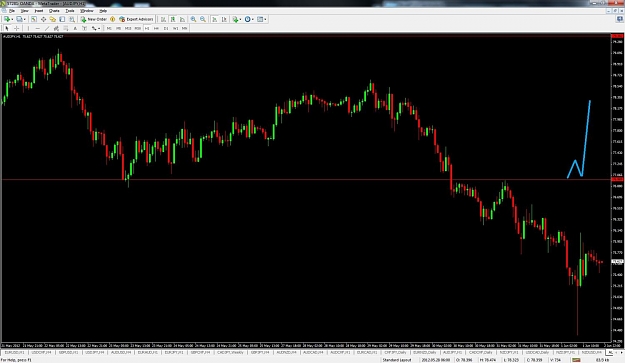Switch to the M15 timeframe
Viewport: 625px width, 363px height.
point(128,28)
